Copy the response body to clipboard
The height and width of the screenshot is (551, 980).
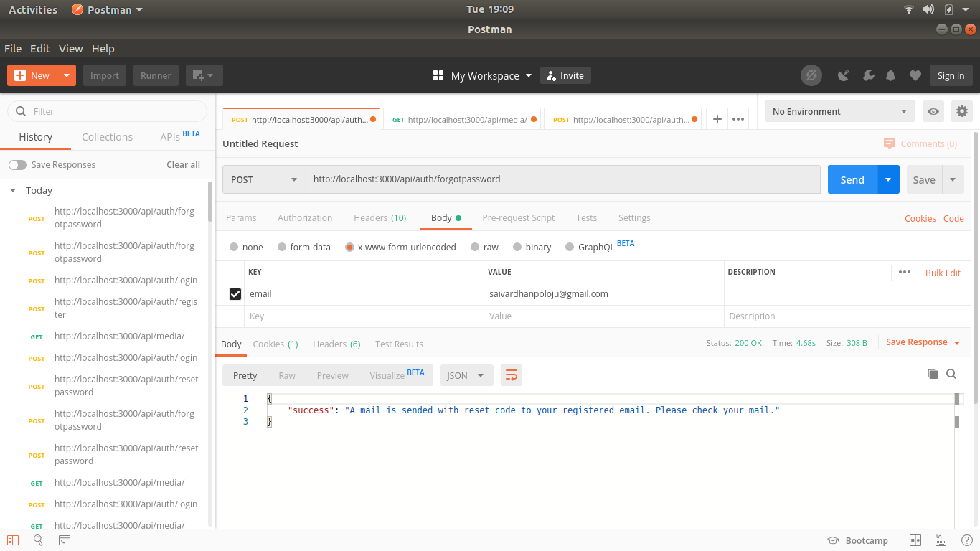click(933, 374)
